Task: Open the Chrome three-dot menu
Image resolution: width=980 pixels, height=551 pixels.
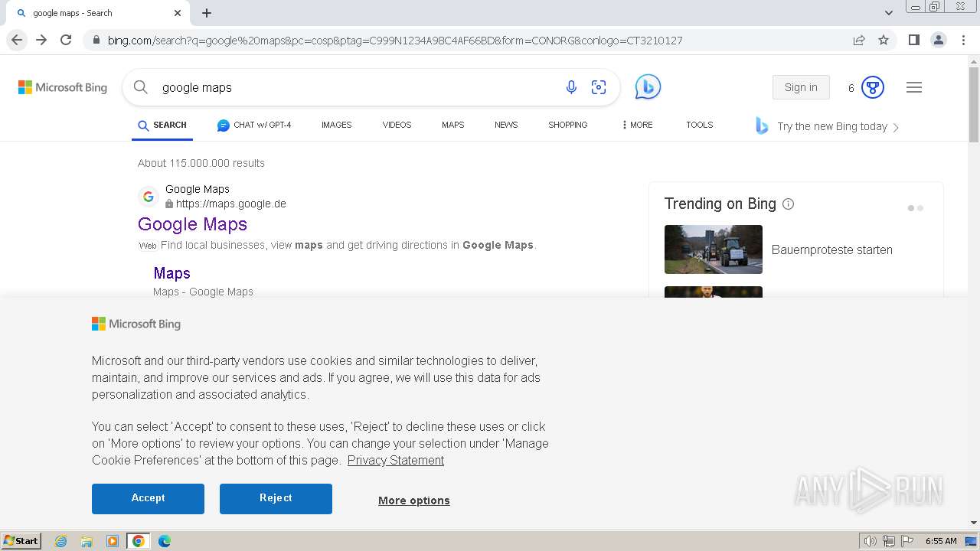Action: [x=962, y=40]
